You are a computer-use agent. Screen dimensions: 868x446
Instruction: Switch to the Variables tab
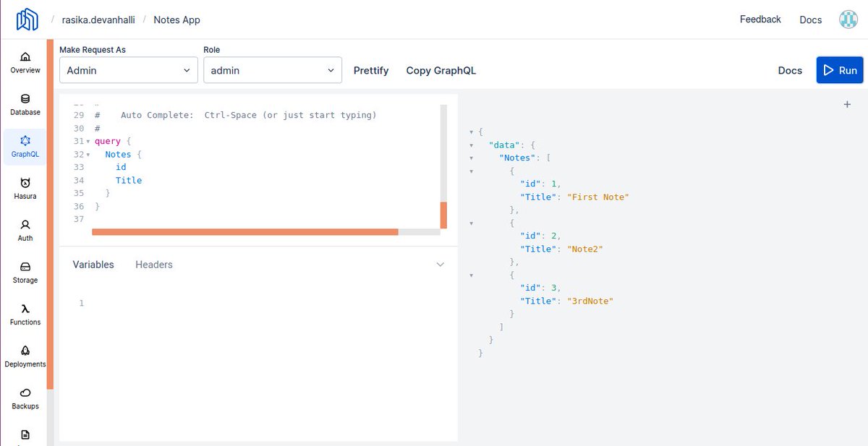pyautogui.click(x=93, y=265)
